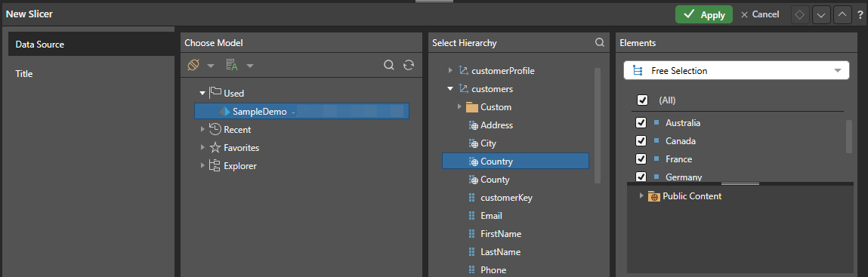Click the down chevron button in header
This screenshot has height=277, width=868.
(821, 15)
